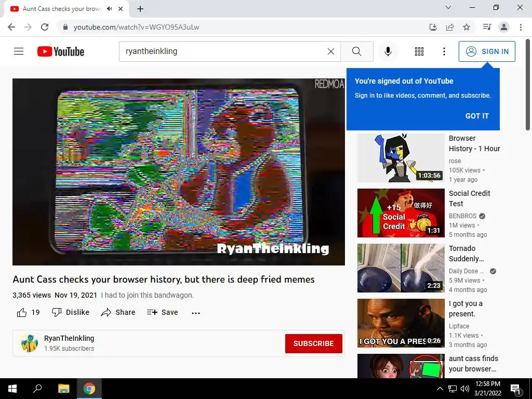
Task: Mute tab audio speaker icon
Action: click(109, 9)
